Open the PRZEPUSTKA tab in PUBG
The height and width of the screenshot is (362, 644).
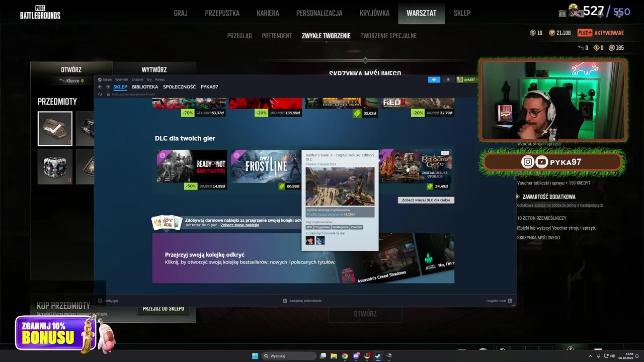click(x=222, y=13)
